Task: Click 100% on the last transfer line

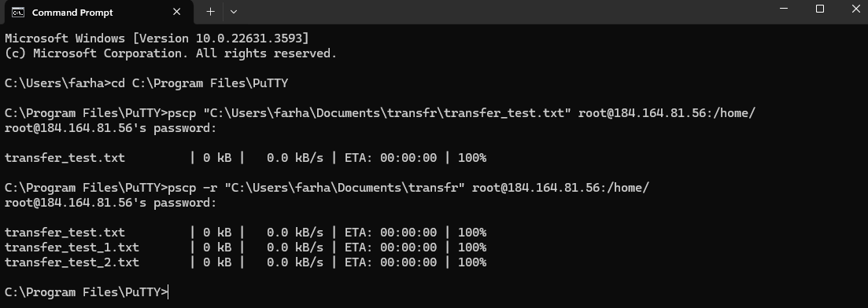Action: tap(472, 262)
